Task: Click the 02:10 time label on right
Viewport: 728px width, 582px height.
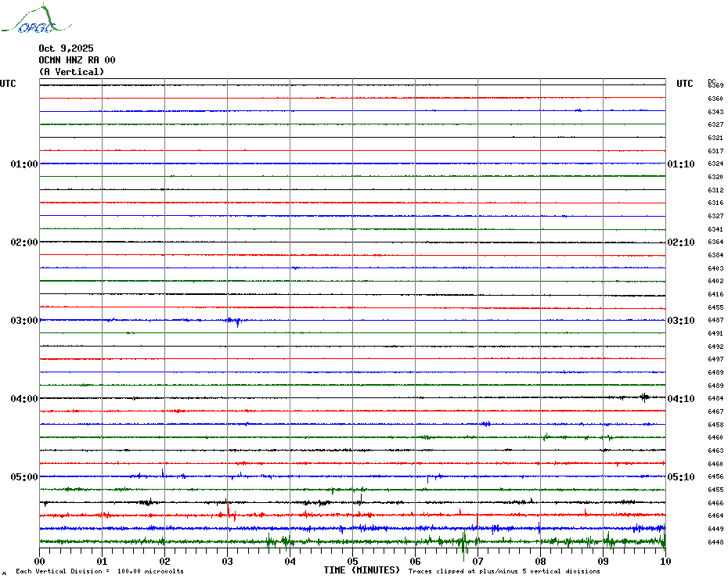Action: (680, 242)
